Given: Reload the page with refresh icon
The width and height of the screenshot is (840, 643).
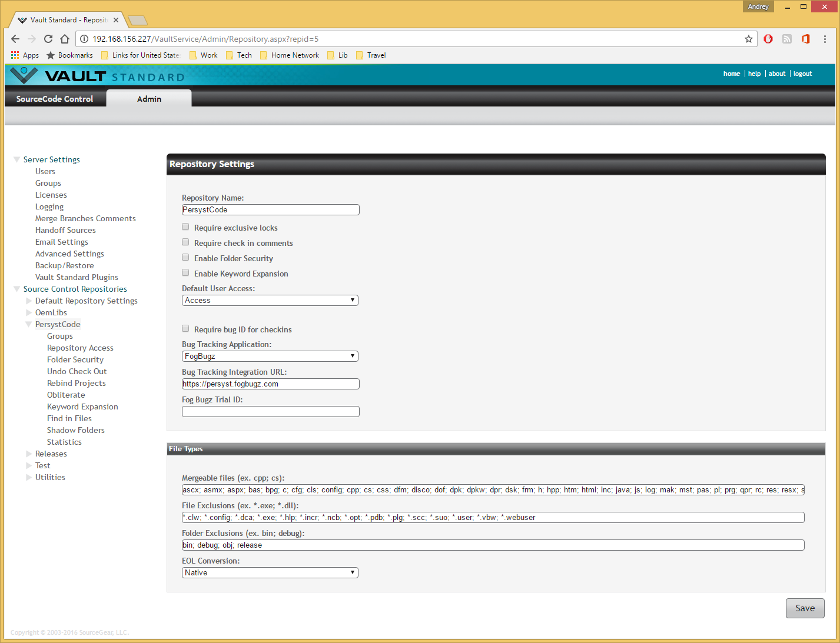Looking at the screenshot, I should point(48,39).
